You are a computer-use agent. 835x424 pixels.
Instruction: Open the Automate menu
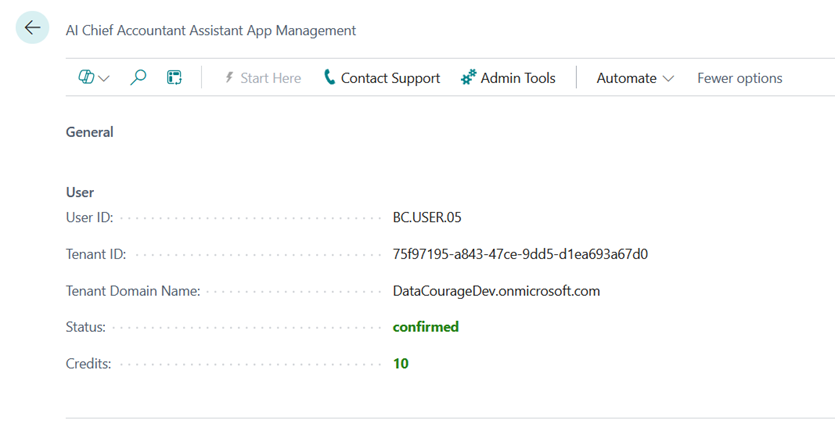point(626,78)
